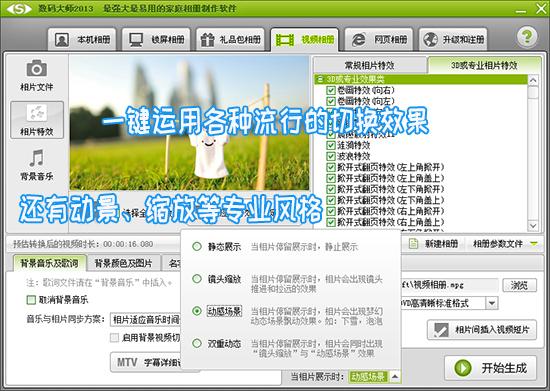Click green play icon on 开始生成
This screenshot has width=550, height=391.
coord(463,368)
